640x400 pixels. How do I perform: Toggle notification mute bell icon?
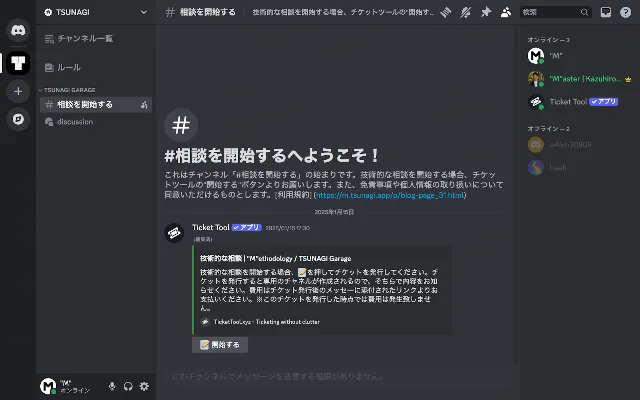tap(466, 12)
